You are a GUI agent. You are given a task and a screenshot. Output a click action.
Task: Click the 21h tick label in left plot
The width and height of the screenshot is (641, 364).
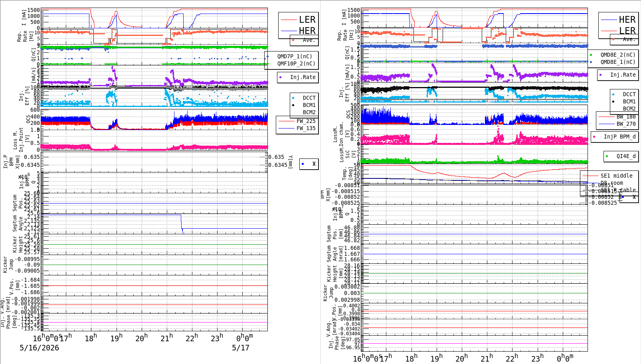pos(166,338)
